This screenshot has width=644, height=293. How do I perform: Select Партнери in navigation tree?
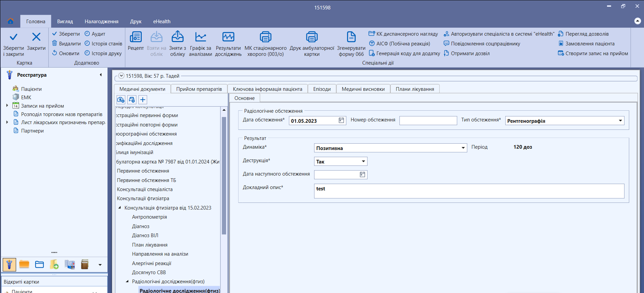coord(32,131)
